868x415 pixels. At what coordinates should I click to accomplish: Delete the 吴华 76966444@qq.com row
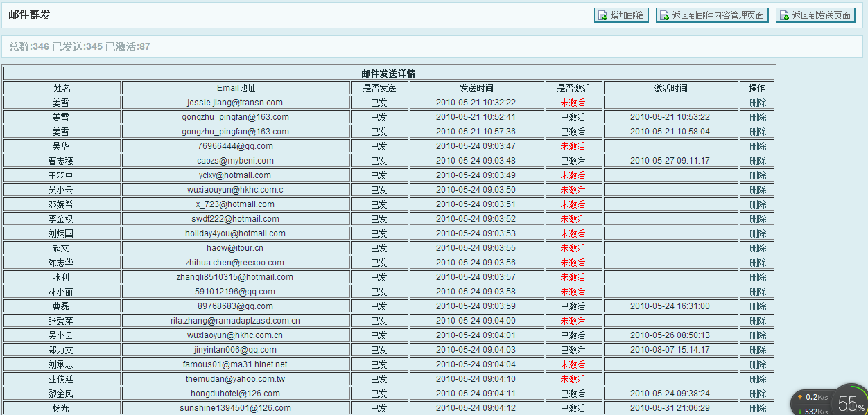pos(758,146)
